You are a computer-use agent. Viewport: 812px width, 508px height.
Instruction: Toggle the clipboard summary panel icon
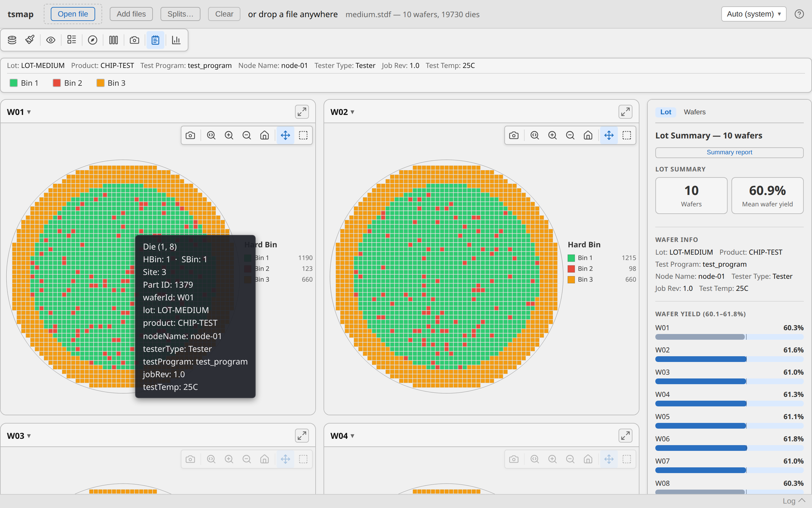tap(155, 40)
